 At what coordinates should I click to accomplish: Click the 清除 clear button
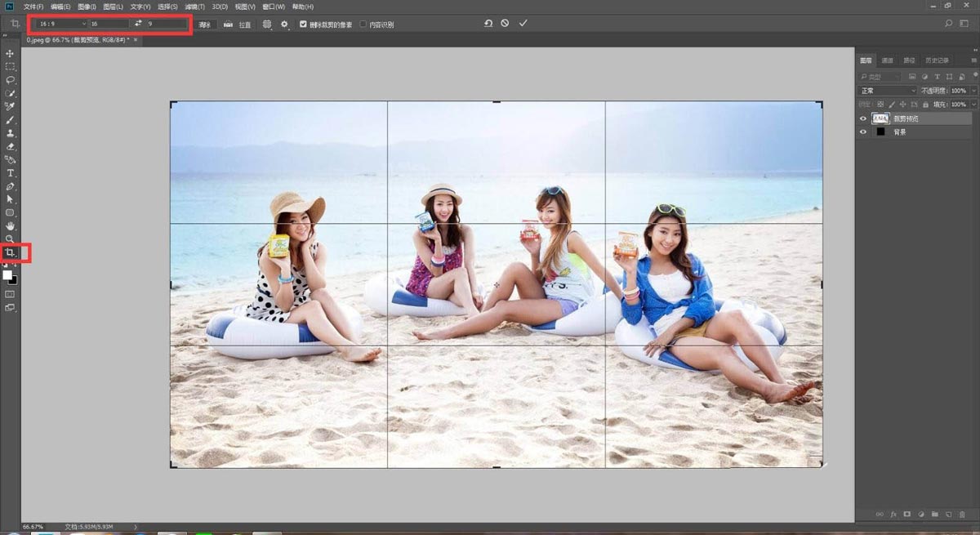tap(205, 25)
